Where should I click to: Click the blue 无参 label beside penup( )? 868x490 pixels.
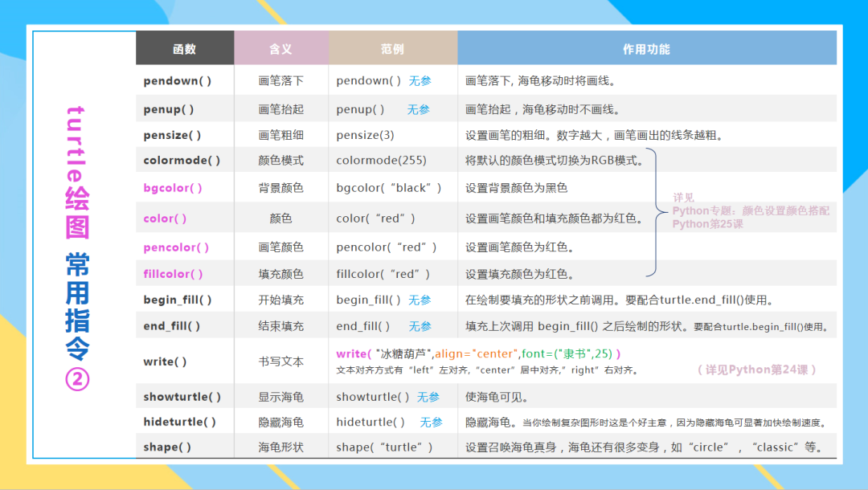coord(419,109)
